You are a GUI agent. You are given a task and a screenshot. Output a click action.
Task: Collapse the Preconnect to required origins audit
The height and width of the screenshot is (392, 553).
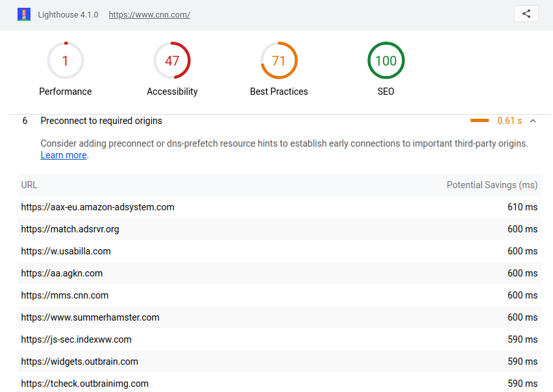click(533, 120)
